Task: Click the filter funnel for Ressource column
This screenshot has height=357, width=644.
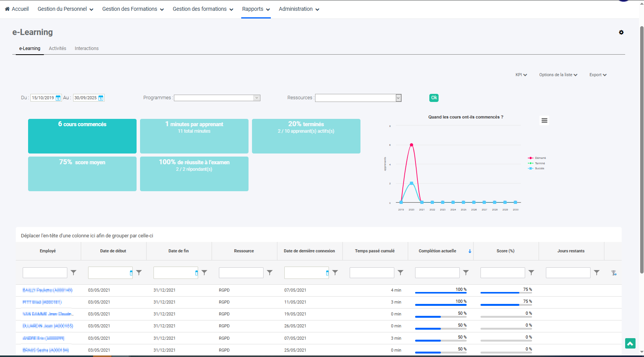Action: pos(270,272)
